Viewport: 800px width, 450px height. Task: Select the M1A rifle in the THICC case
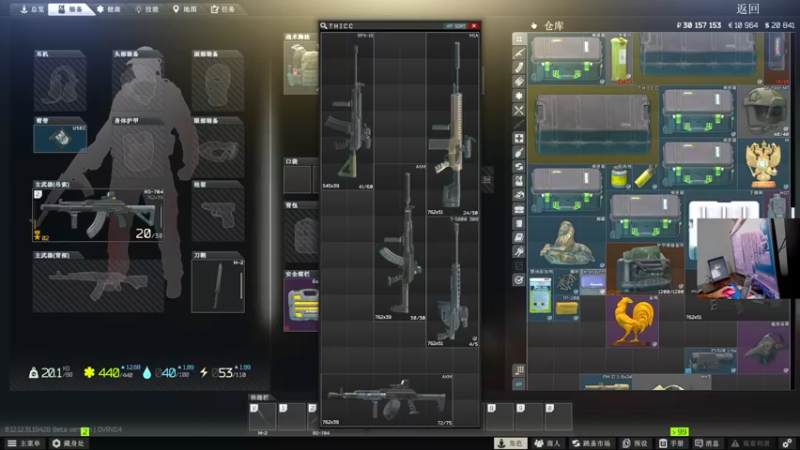(453, 124)
